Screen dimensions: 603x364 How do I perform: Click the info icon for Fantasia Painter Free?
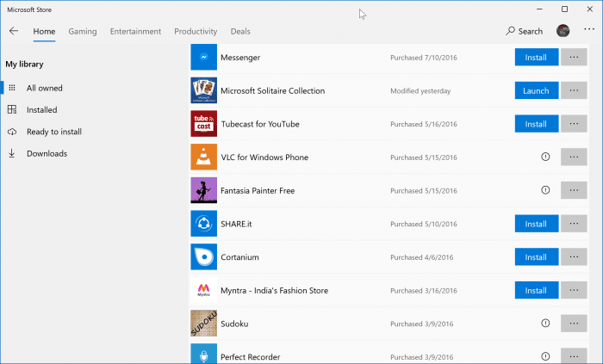[x=545, y=190]
